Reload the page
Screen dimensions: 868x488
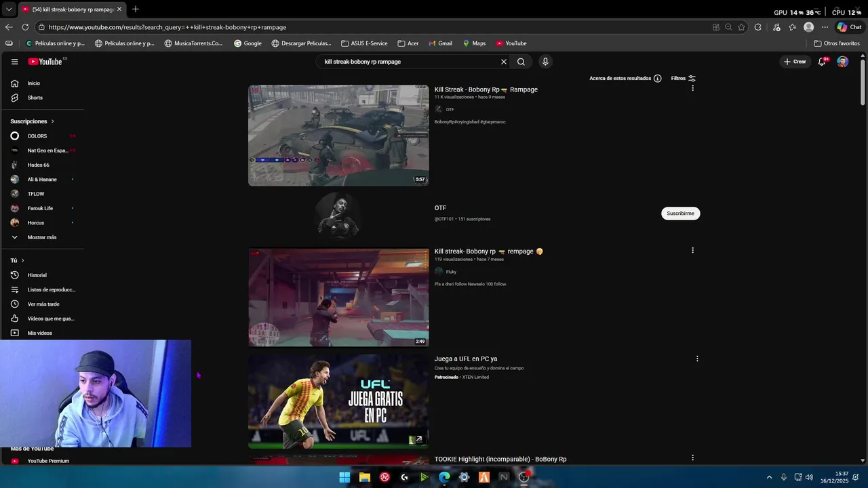[25, 27]
